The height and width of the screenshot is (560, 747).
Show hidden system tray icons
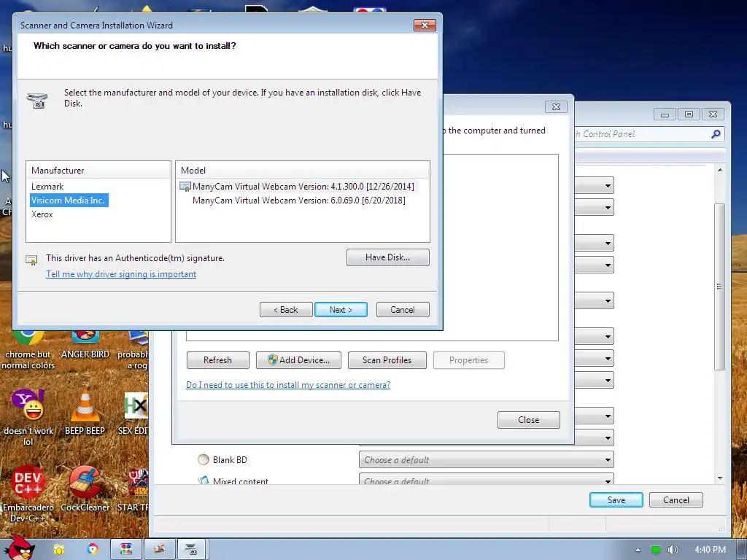coord(638,550)
